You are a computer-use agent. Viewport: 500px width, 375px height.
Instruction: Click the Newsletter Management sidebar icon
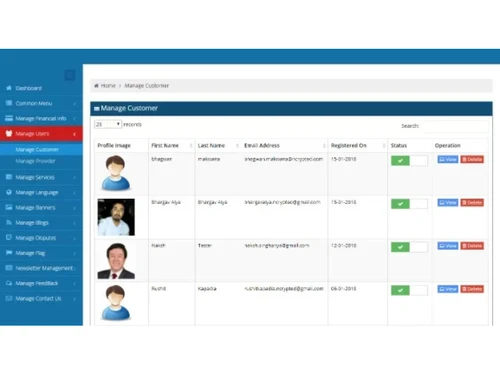click(9, 268)
